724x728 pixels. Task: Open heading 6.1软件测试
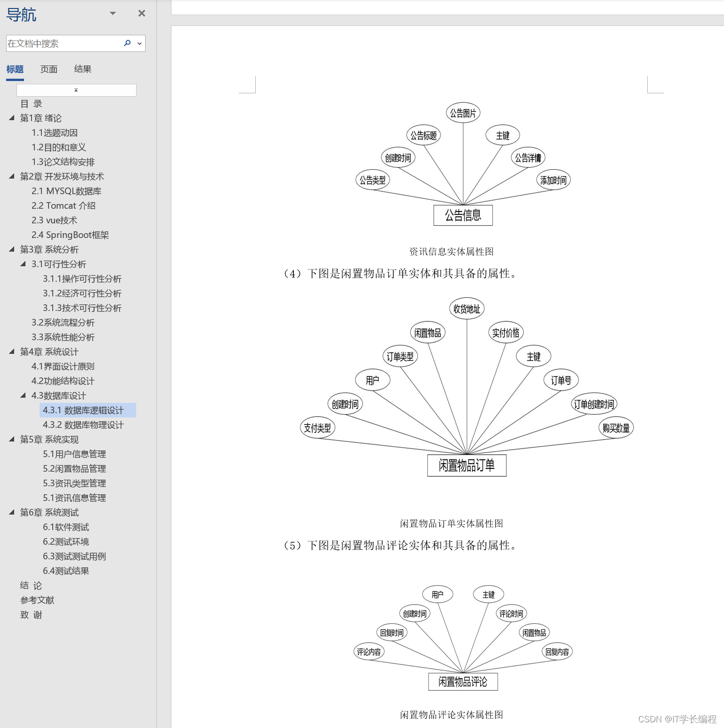click(x=66, y=527)
